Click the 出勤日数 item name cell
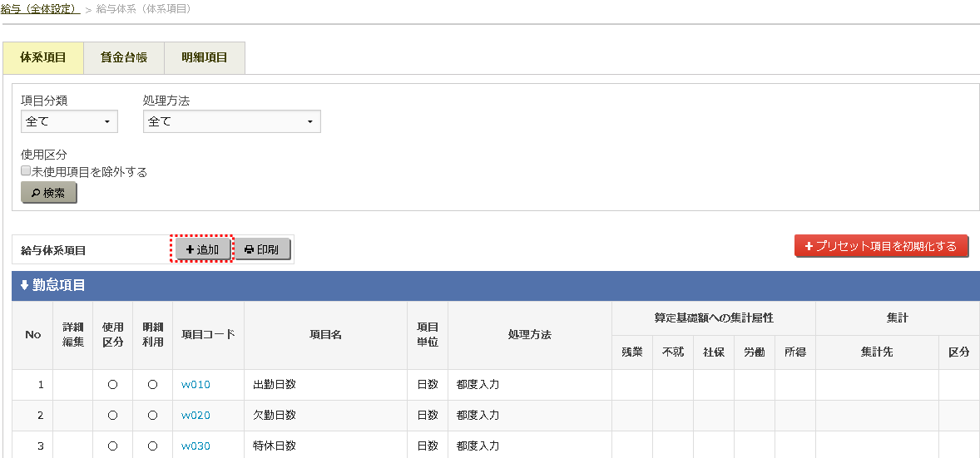This screenshot has height=458, width=980. click(275, 385)
